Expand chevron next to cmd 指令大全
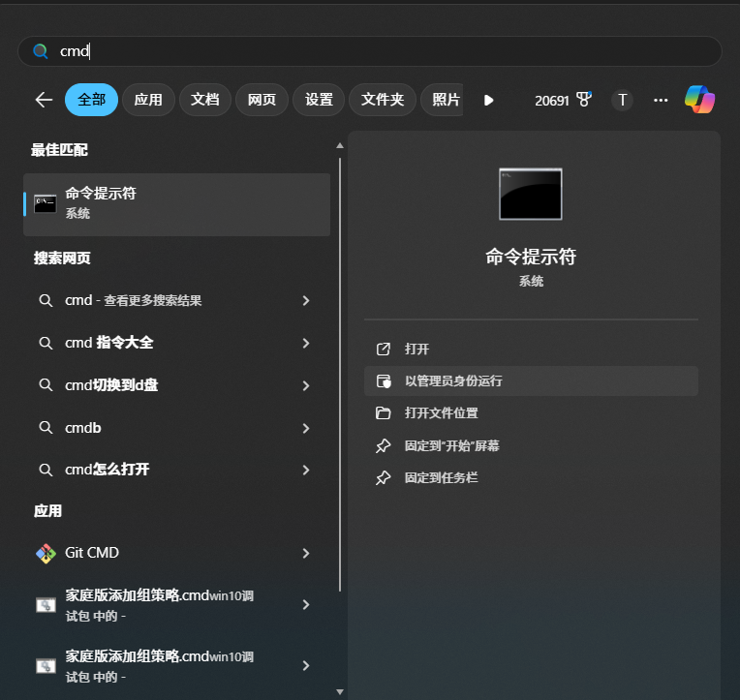This screenshot has width=740, height=700. pos(306,343)
